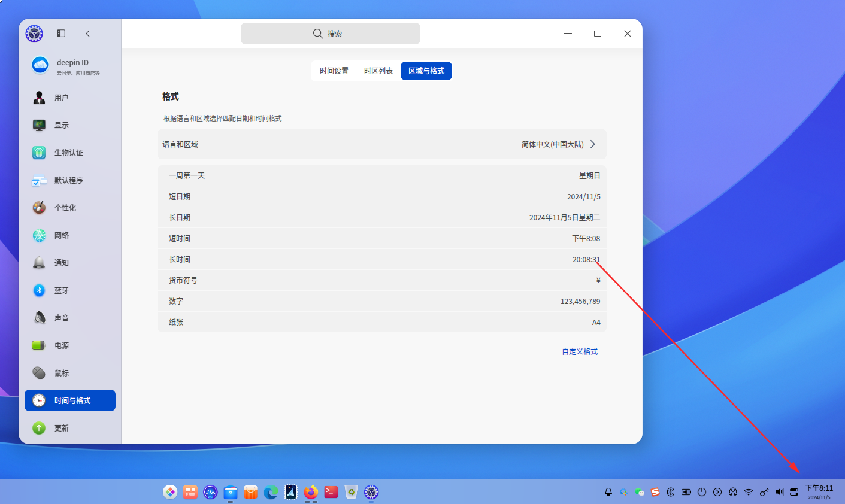Open 更新 in the sidebar
The height and width of the screenshot is (504, 845).
click(70, 428)
